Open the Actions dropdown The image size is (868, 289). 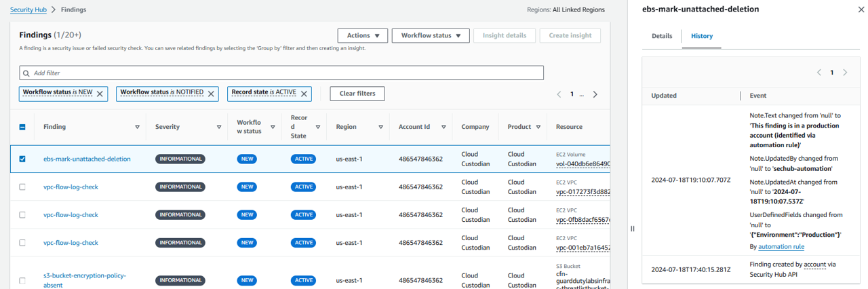pyautogui.click(x=362, y=35)
